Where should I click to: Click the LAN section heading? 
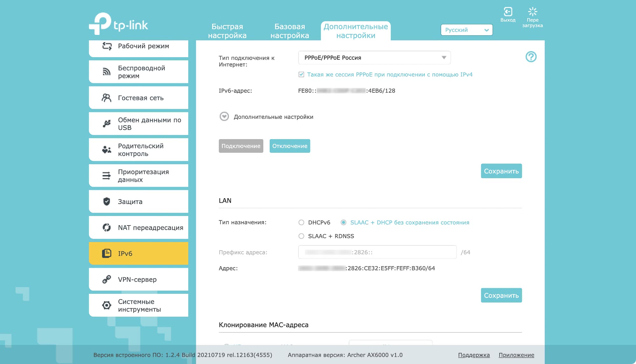pyautogui.click(x=225, y=200)
